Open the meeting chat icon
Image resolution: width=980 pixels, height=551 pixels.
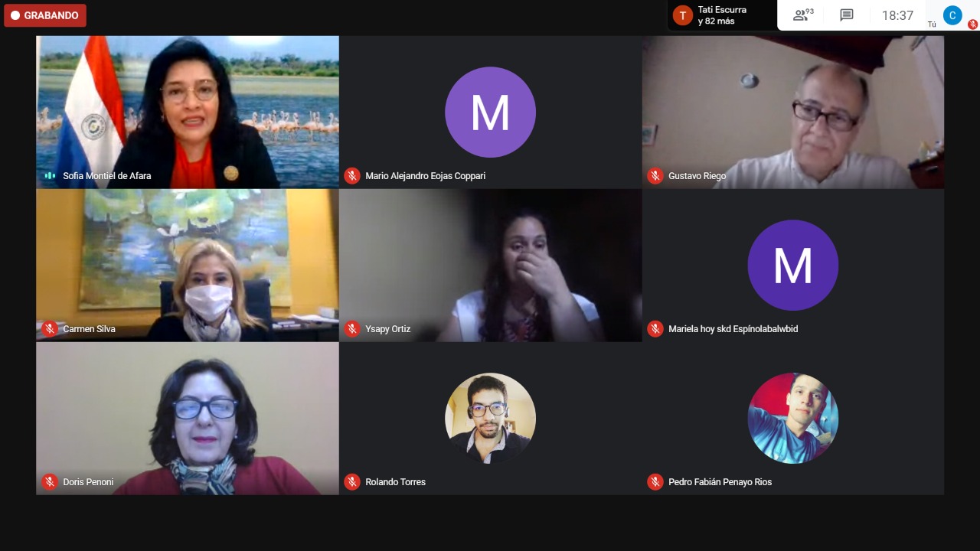(846, 15)
